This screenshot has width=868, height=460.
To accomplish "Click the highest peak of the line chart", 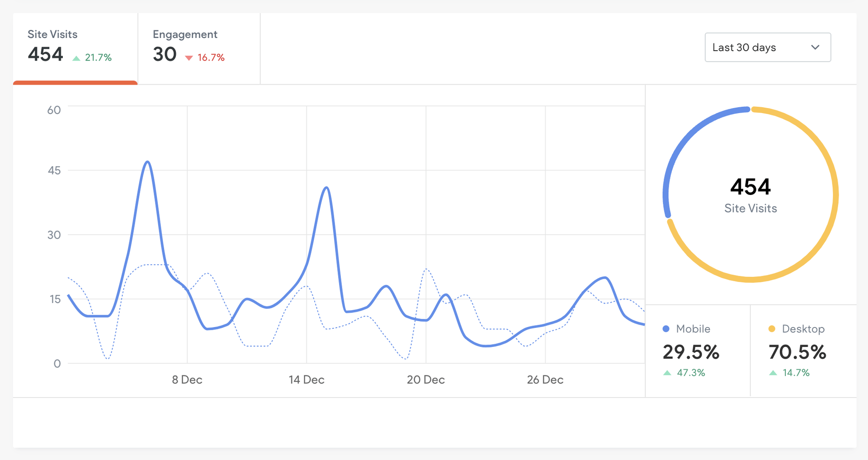I will click(147, 162).
